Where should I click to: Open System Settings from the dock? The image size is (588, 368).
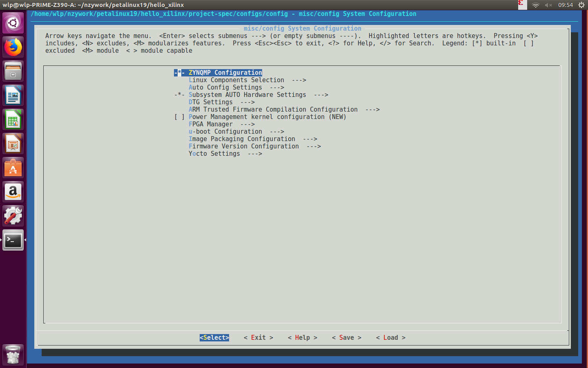coord(13,216)
